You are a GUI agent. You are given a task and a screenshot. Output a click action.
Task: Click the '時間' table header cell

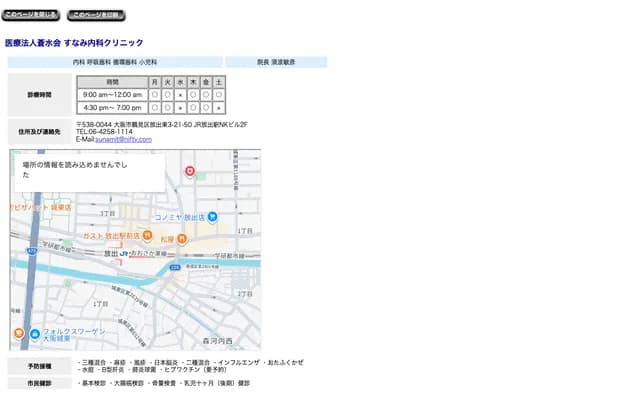112,82
